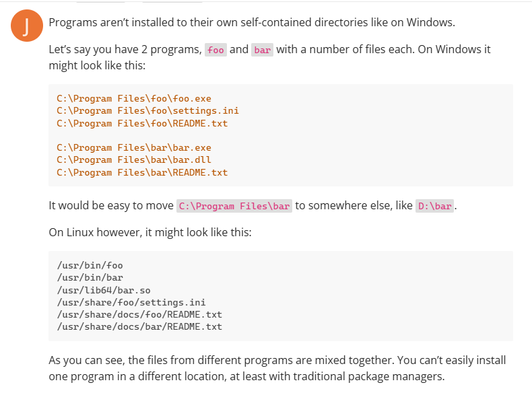Image resolution: width=532 pixels, height=393 pixels.
Task: Click the /usr/bin/foo line
Action: click(x=90, y=265)
